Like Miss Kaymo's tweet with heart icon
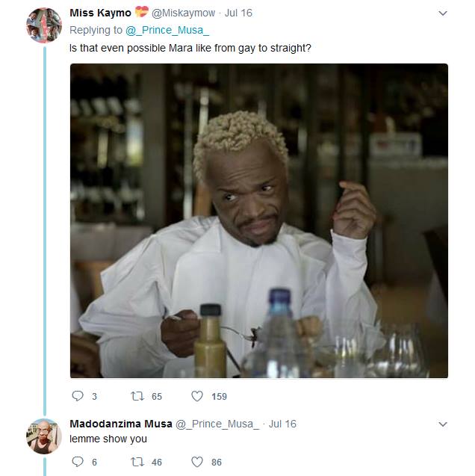 point(197,396)
